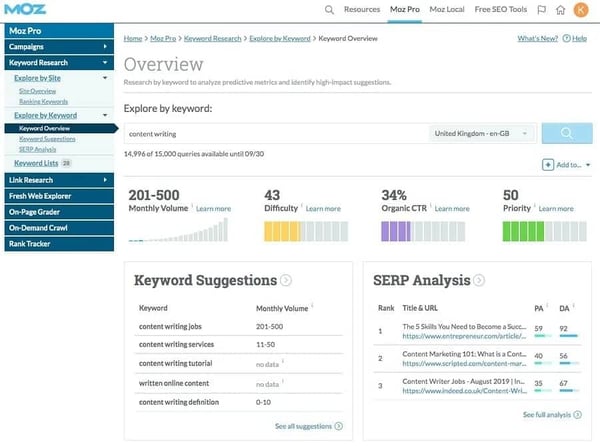The image size is (600, 446).
Task: Click the no data info icon for written online content
Action: [x=283, y=381]
